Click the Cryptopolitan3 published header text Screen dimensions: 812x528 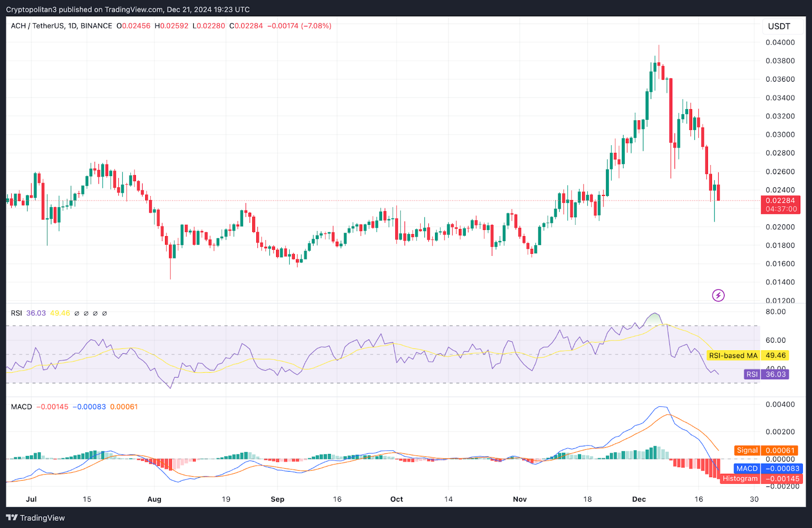(x=128, y=10)
